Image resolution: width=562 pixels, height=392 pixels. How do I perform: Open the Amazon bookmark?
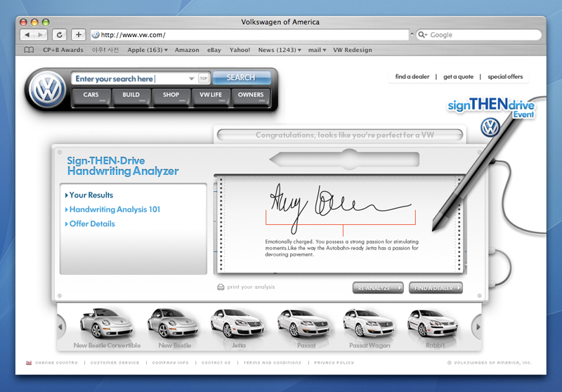pyautogui.click(x=187, y=50)
